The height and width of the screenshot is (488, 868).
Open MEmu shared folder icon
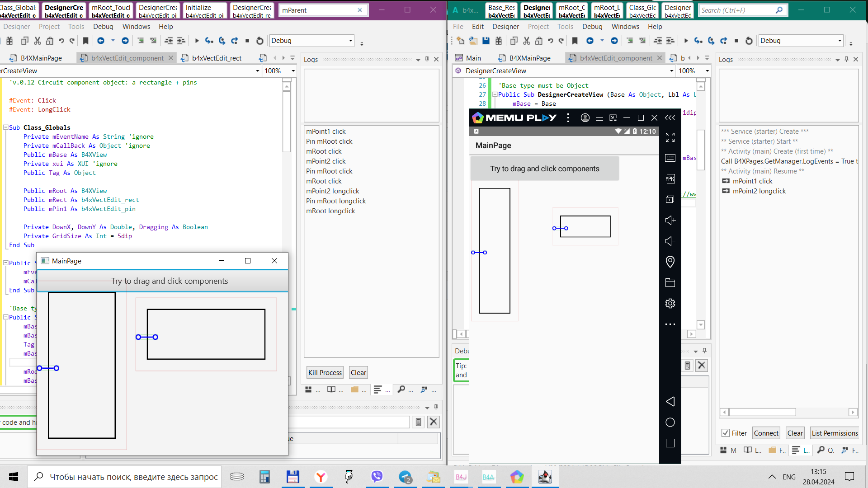[670, 283]
